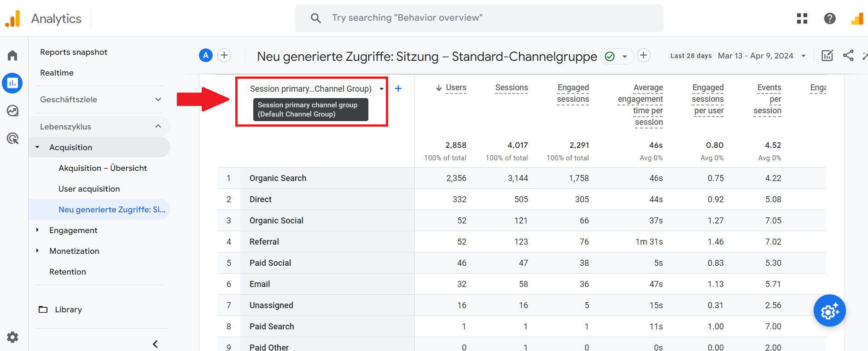Open Reports snapshot
This screenshot has height=351, width=868.
coord(74,52)
